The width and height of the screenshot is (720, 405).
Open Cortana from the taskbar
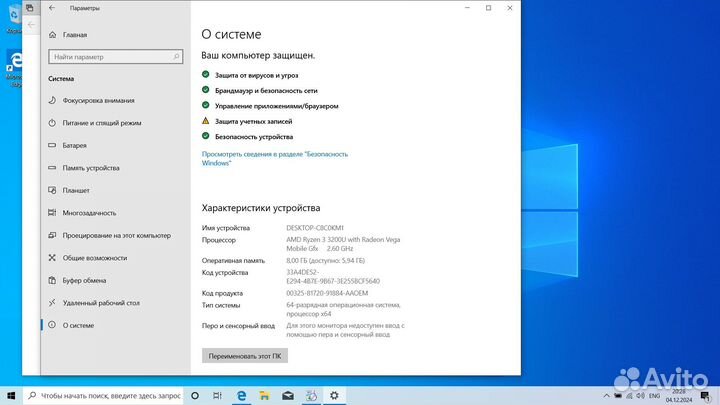(x=195, y=395)
